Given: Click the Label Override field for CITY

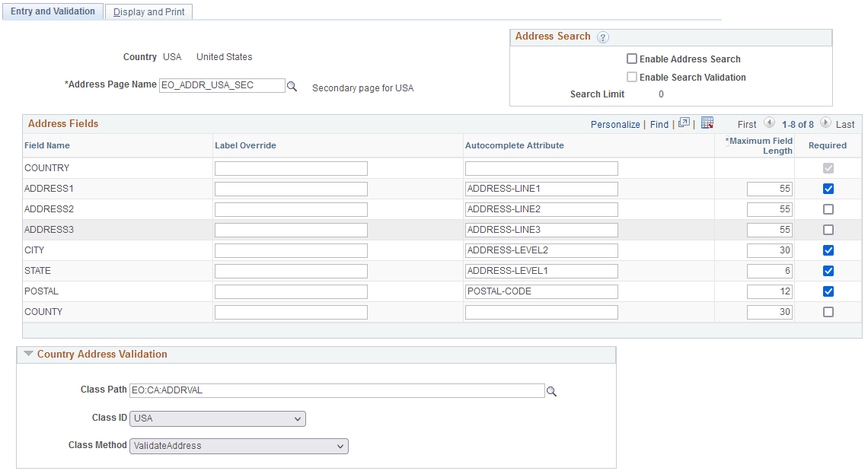Looking at the screenshot, I should [290, 250].
